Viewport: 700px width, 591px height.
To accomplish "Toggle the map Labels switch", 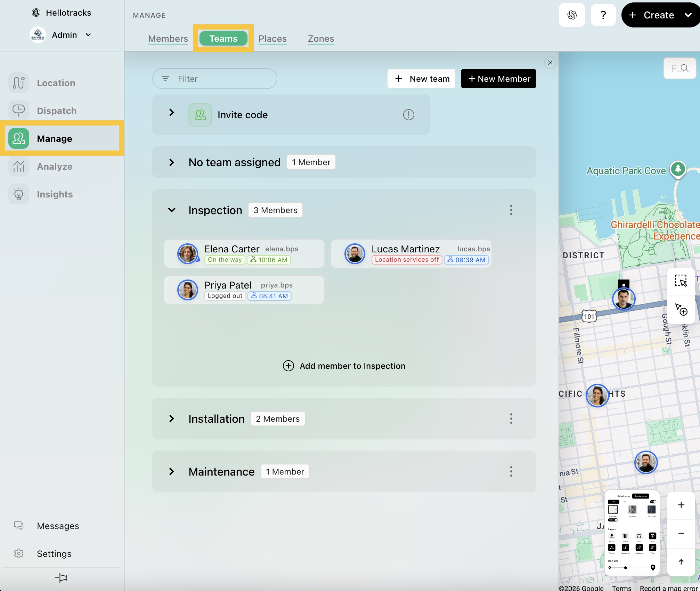I will pos(613,520).
